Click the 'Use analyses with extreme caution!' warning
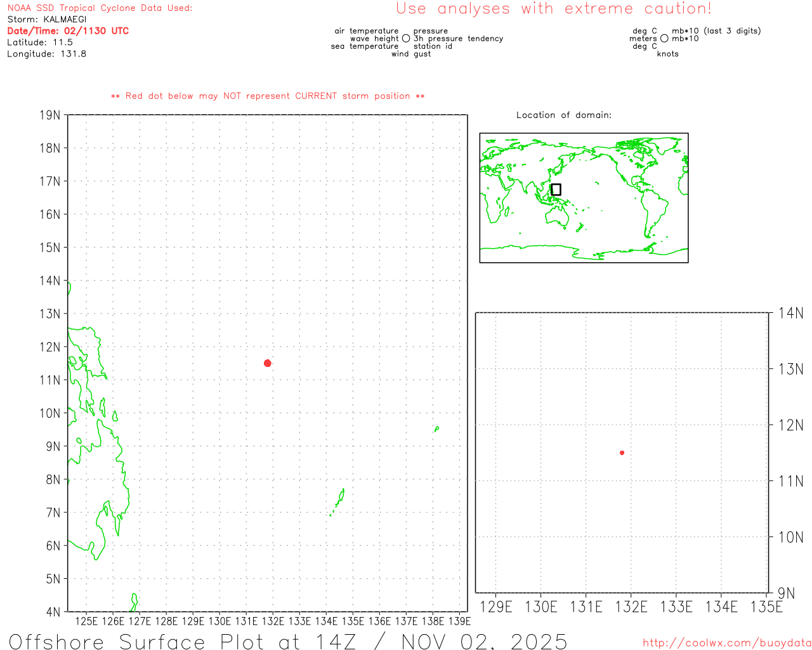 [x=553, y=9]
